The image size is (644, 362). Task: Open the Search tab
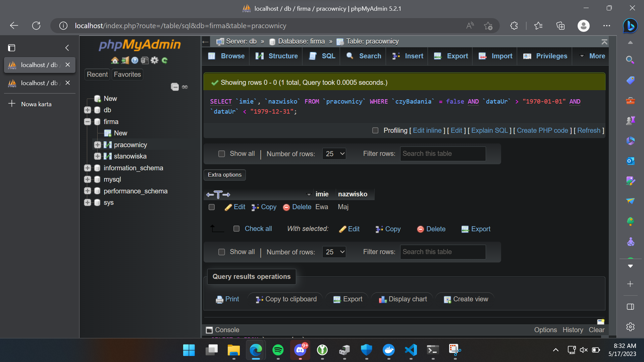(x=364, y=56)
